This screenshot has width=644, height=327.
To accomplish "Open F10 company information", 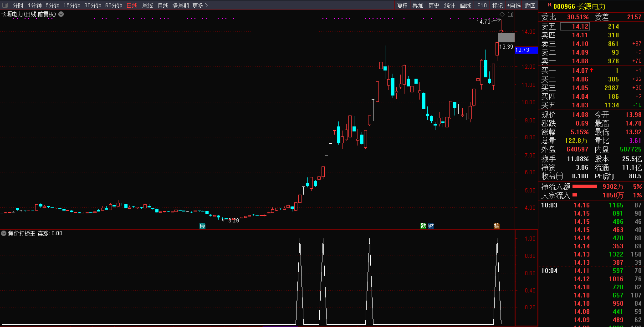I will [x=481, y=5].
